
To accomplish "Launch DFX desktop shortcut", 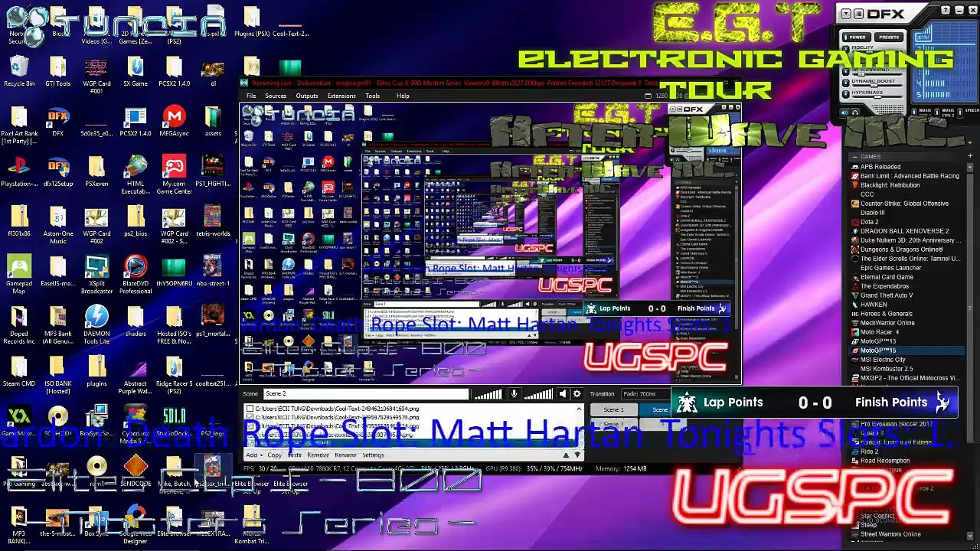I will (58, 122).
